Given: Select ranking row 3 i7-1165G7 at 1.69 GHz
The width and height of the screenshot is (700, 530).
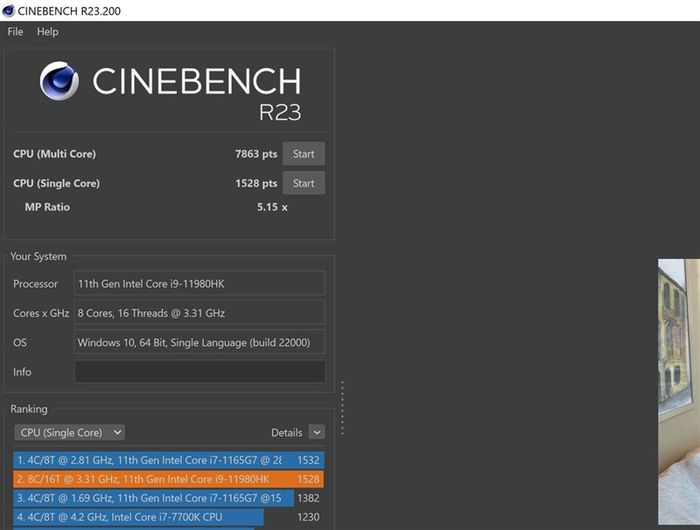Looking at the screenshot, I should coord(169,498).
